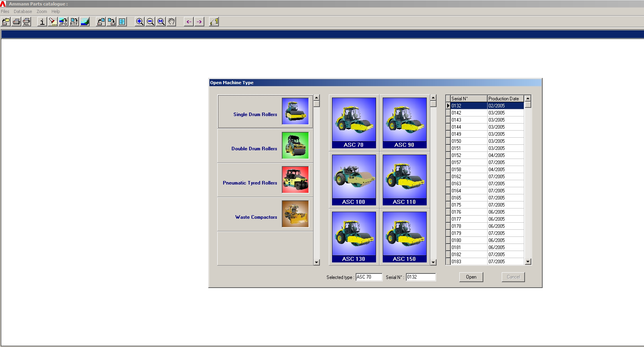Select serial number row 0176
Image resolution: width=644 pixels, height=347 pixels.
point(487,212)
